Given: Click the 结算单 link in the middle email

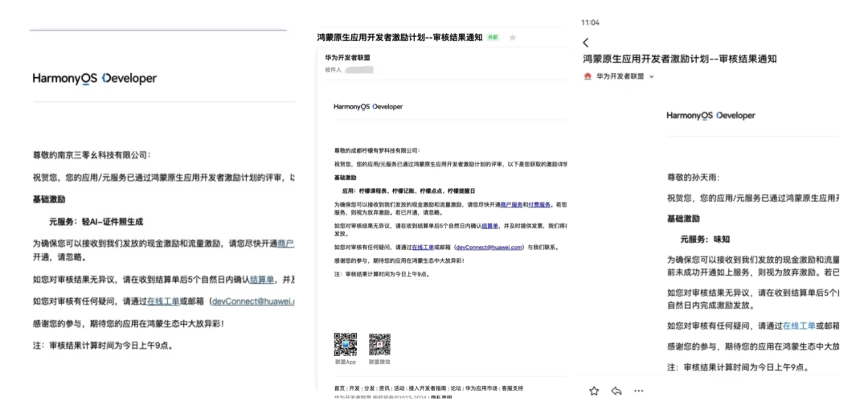Looking at the screenshot, I should (490, 226).
